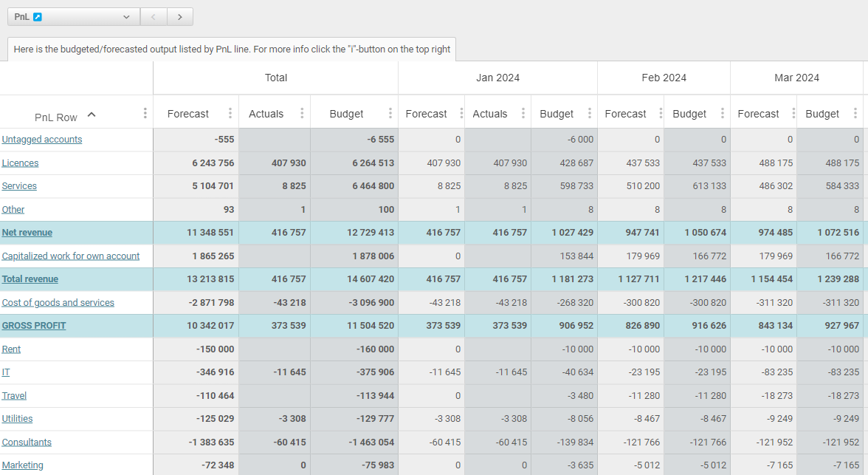Expand the PnL view dropdown
Viewport: 868px width, 475px height.
[x=126, y=17]
